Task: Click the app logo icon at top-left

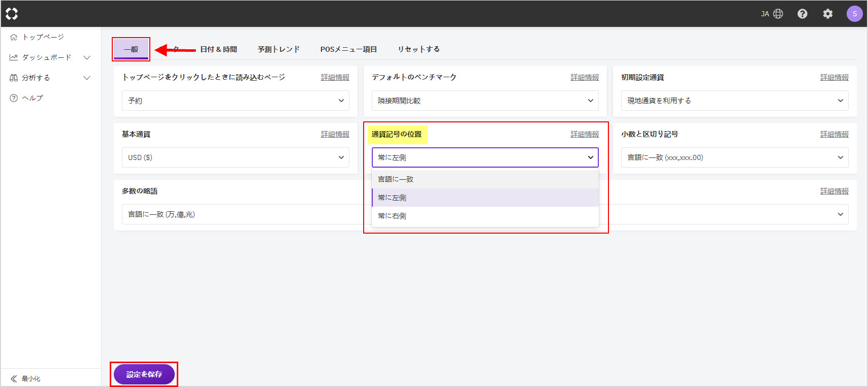Action: click(12, 14)
